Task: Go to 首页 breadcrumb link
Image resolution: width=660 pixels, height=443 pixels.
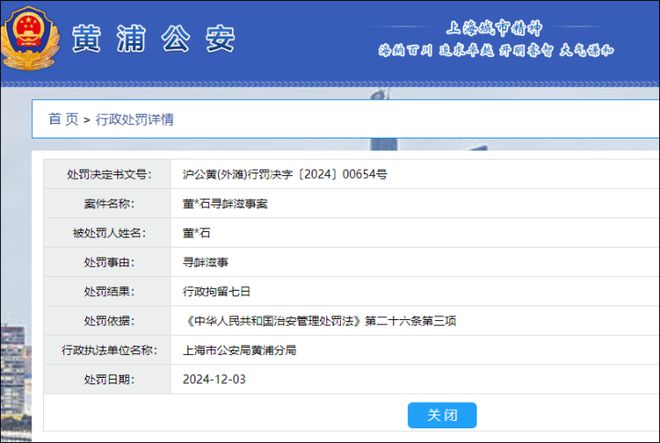Action: pos(64,119)
